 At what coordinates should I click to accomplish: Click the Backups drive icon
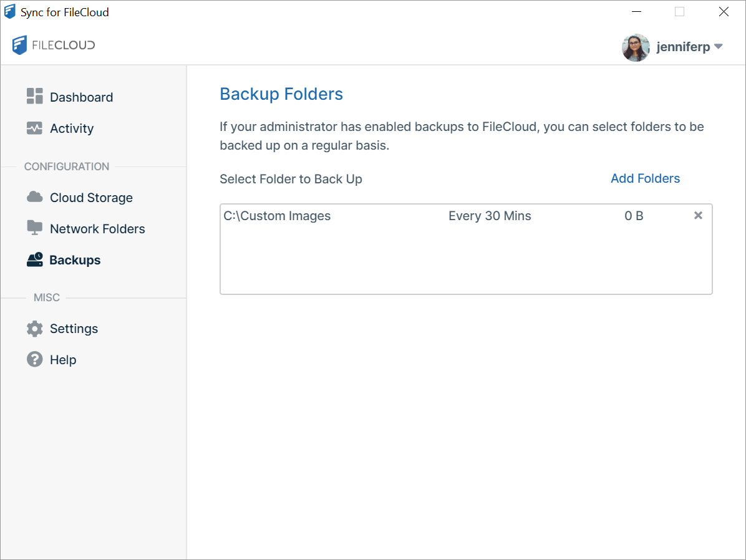(34, 259)
